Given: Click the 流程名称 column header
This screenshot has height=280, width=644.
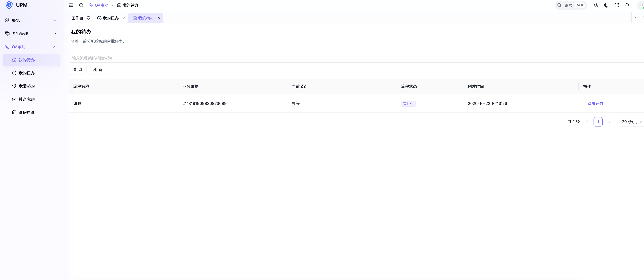Looking at the screenshot, I should (x=81, y=87).
